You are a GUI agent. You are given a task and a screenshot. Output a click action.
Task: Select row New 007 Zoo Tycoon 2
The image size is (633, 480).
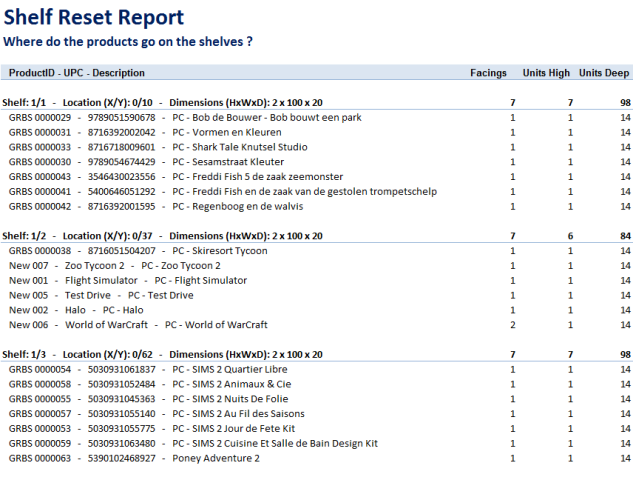click(x=316, y=266)
